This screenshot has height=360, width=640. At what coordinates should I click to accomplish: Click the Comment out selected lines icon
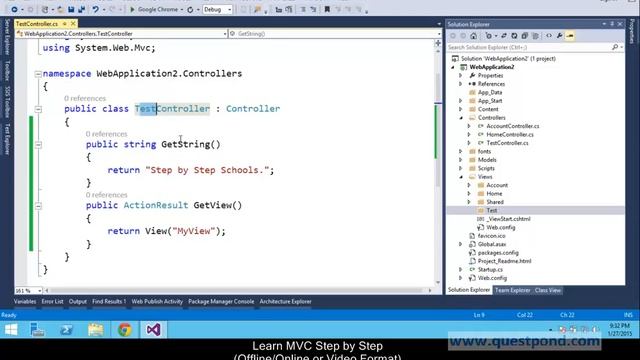point(303,9)
